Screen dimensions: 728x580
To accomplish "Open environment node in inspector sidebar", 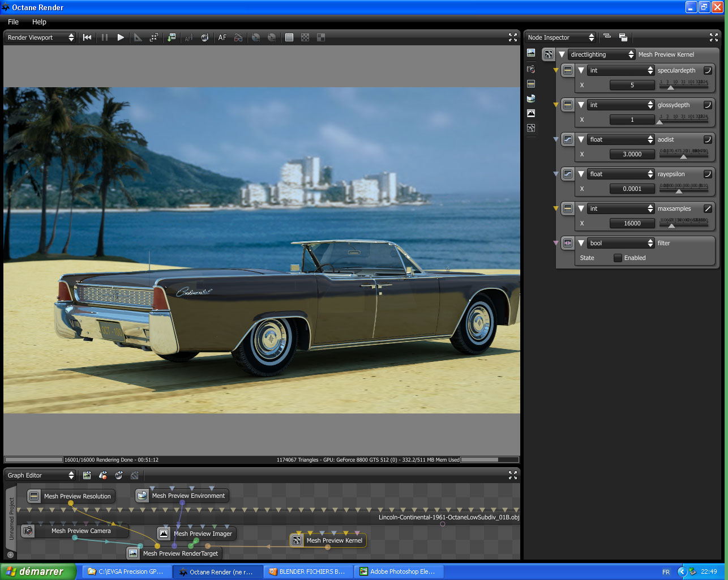I will click(531, 99).
